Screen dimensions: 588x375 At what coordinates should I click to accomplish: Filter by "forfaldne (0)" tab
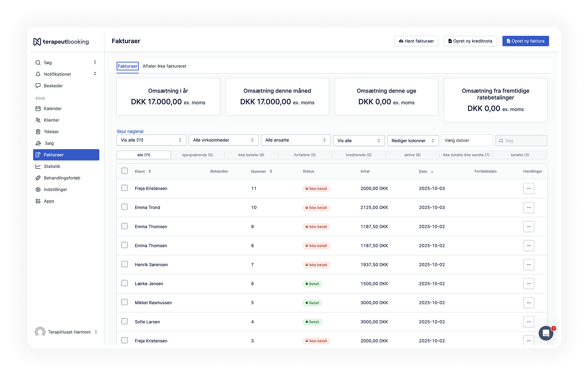tap(305, 155)
